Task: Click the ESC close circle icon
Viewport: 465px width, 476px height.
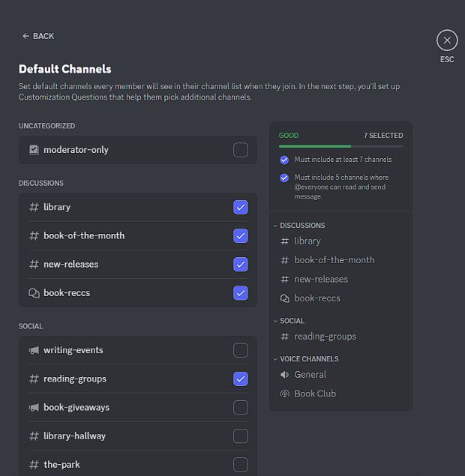Action: pos(447,40)
